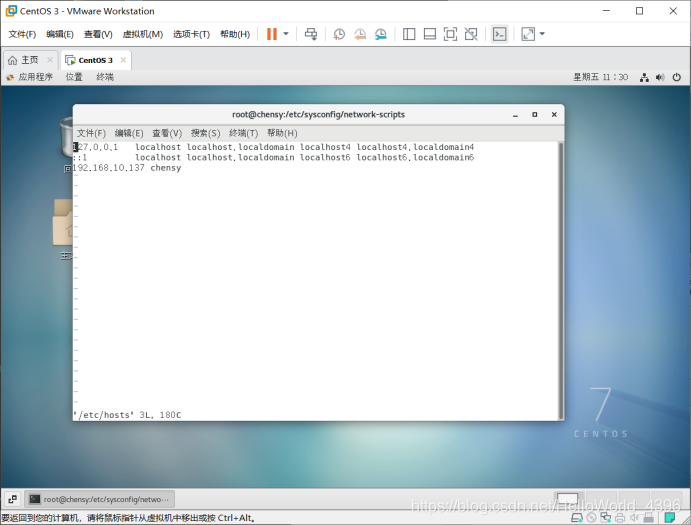The image size is (691, 525).
Task: Click the printer icon in the VMware status bar
Action: click(620, 518)
